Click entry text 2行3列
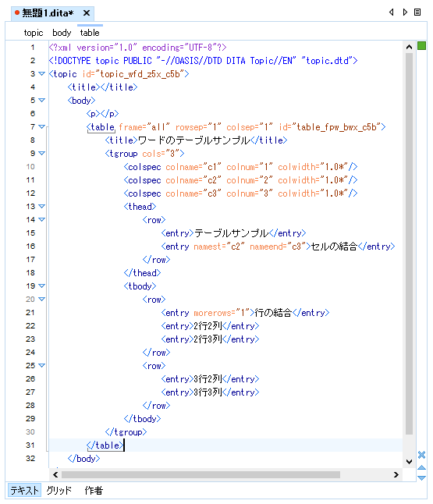Screen dimensions: 433x504 pyautogui.click(x=208, y=339)
